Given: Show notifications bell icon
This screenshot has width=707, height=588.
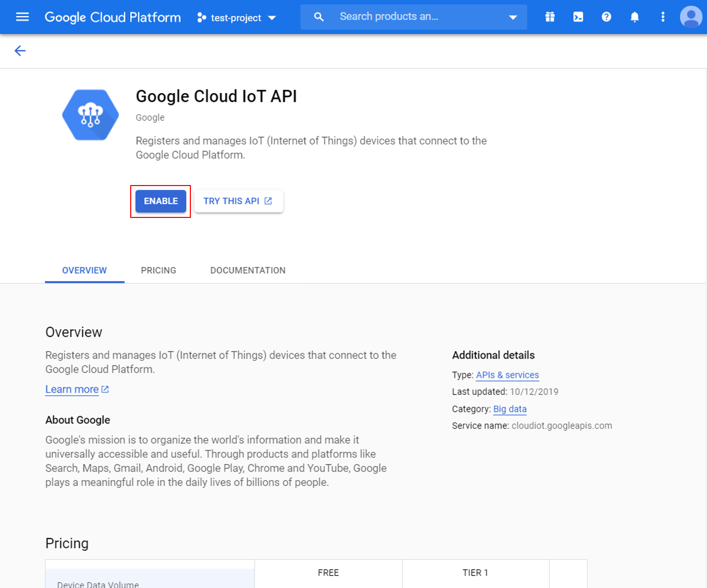Looking at the screenshot, I should [634, 17].
